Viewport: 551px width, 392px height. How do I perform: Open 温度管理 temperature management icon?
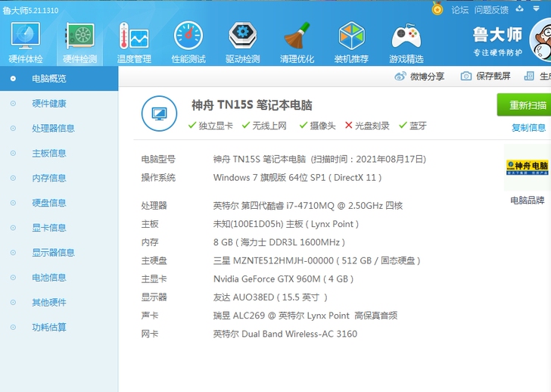pos(134,36)
